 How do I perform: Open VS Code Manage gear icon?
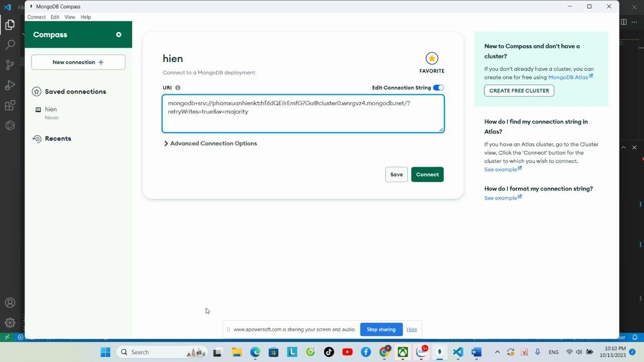pos(10,323)
